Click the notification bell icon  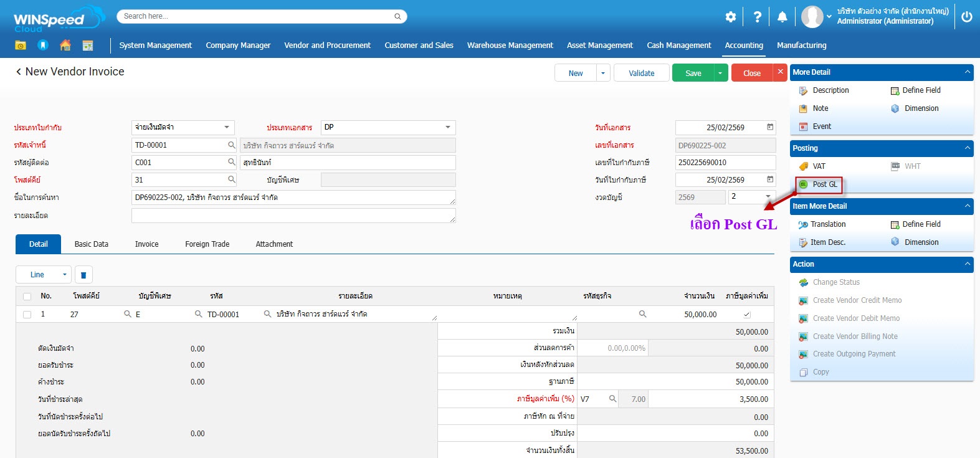coord(783,17)
